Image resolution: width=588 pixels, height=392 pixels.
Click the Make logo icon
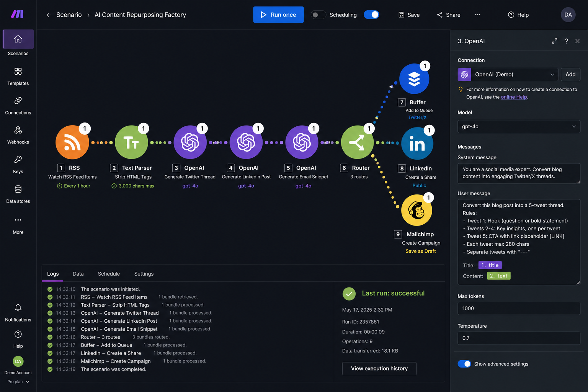click(17, 14)
